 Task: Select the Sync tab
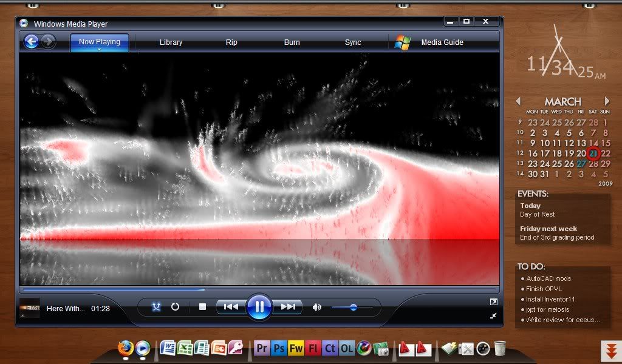point(353,42)
